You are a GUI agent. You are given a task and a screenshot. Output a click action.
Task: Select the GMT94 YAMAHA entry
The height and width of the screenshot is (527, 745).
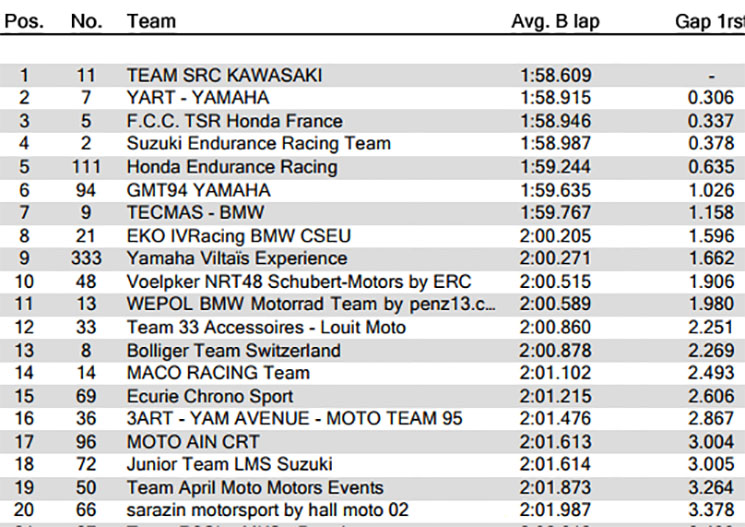pyautogui.click(x=199, y=190)
